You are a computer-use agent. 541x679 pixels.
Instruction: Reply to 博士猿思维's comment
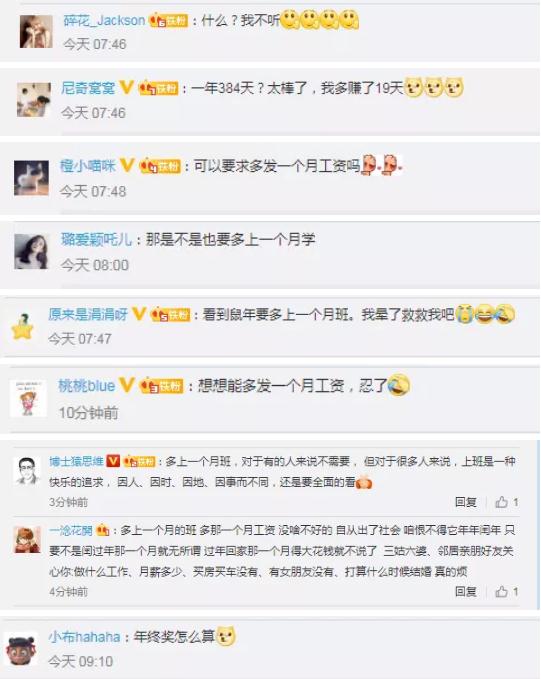coord(466,502)
